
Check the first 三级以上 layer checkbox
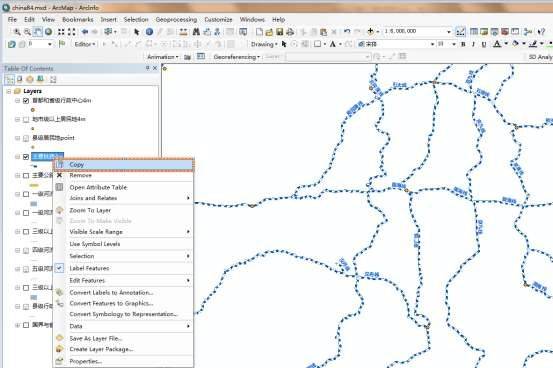(x=26, y=231)
